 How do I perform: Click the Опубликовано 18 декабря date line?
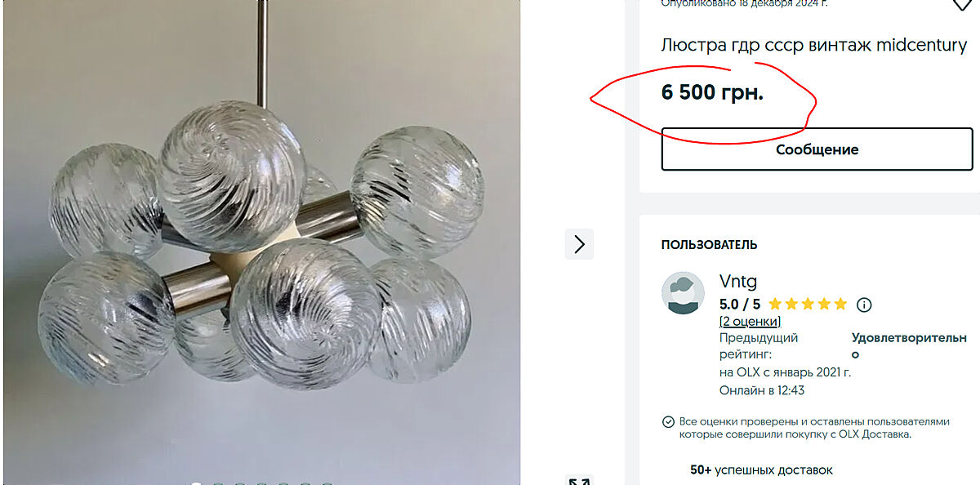click(x=744, y=4)
